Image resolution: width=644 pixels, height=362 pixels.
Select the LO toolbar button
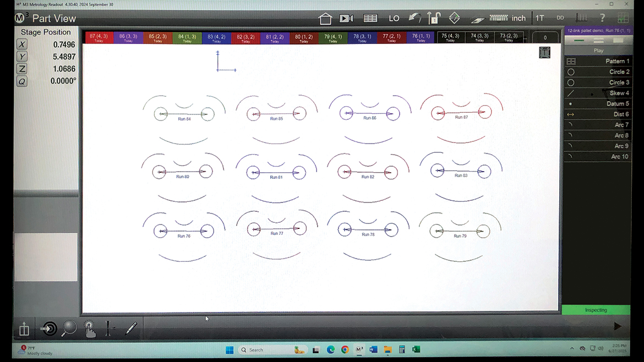pos(394,19)
